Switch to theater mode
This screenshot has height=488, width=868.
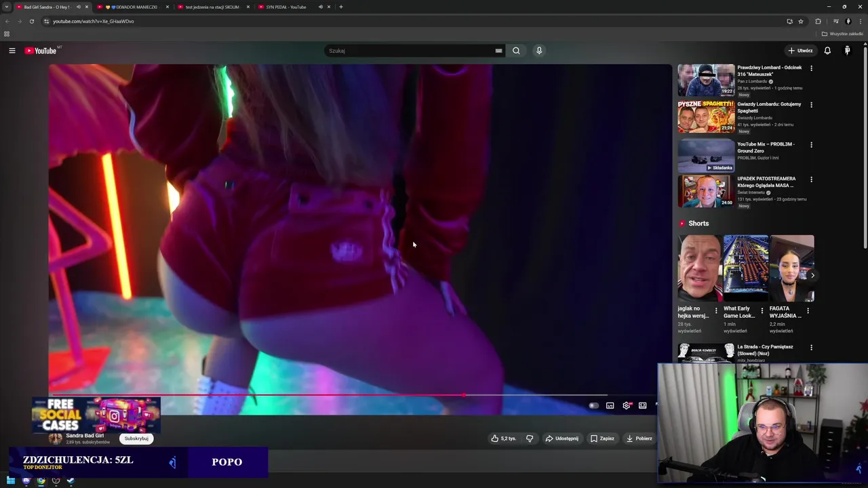coord(643,405)
